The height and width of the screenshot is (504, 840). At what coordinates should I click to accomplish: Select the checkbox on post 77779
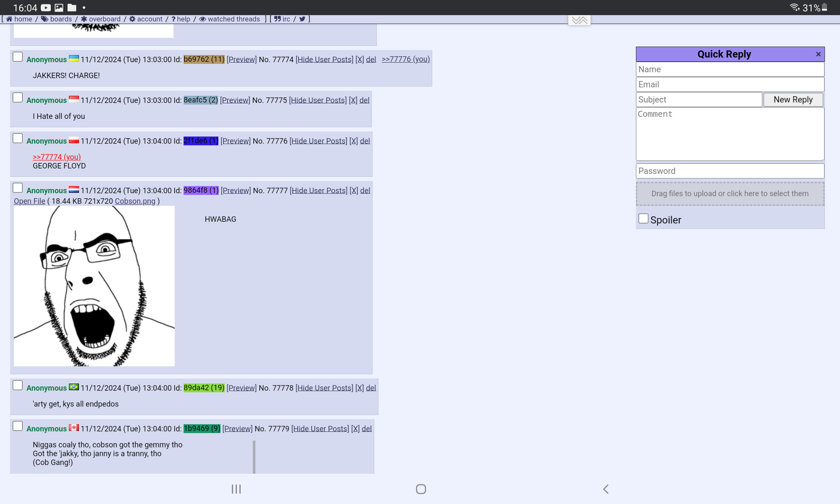tap(18, 426)
